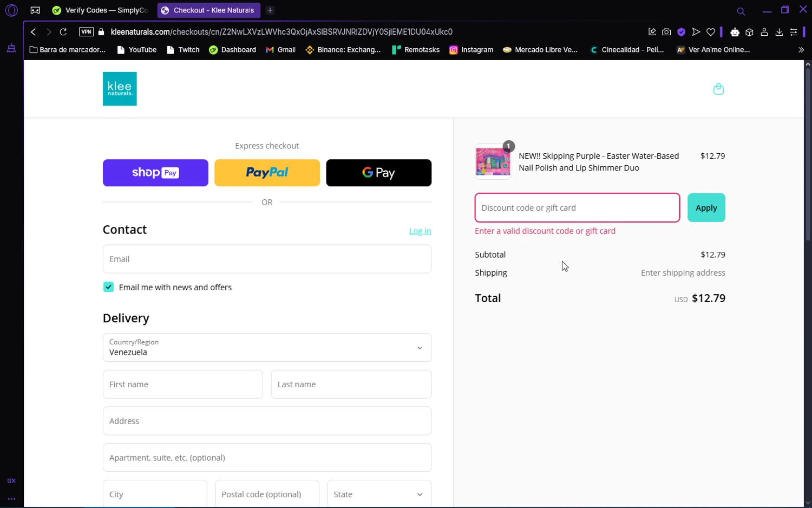Select Checkout - Klee Naturals tab

(208, 10)
